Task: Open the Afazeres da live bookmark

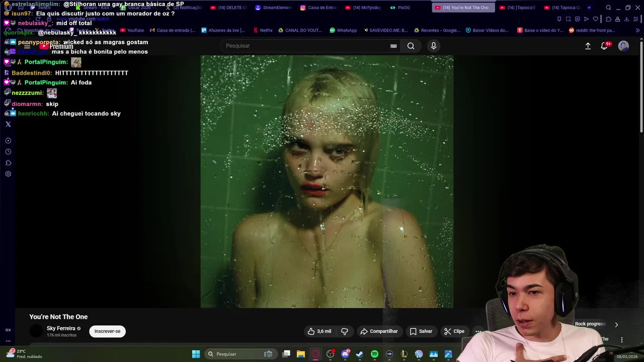Action: [x=223, y=30]
